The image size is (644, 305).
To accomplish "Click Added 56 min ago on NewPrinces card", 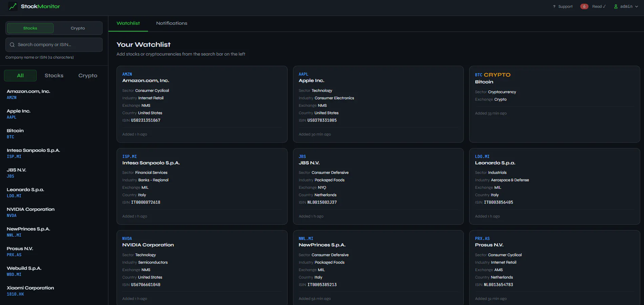I will (315, 299).
